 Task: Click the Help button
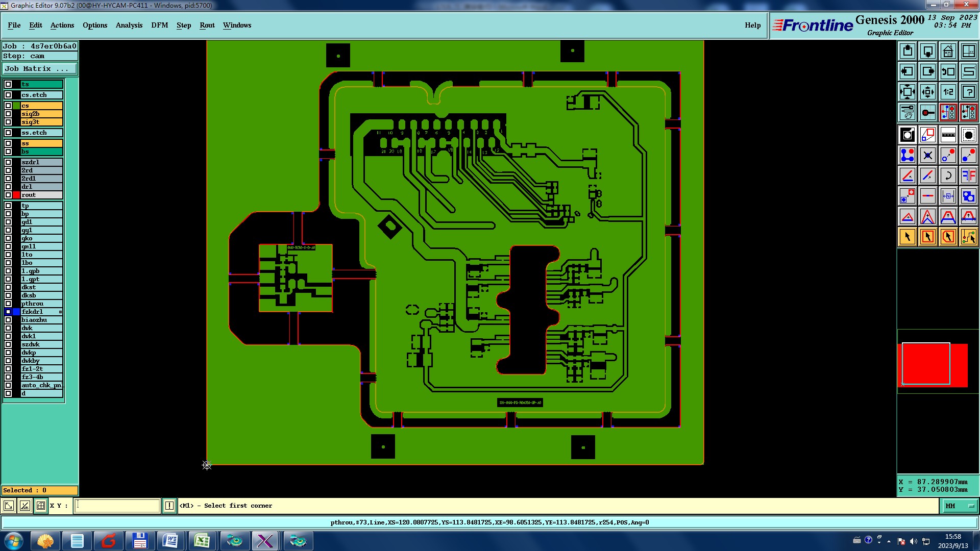tap(752, 25)
